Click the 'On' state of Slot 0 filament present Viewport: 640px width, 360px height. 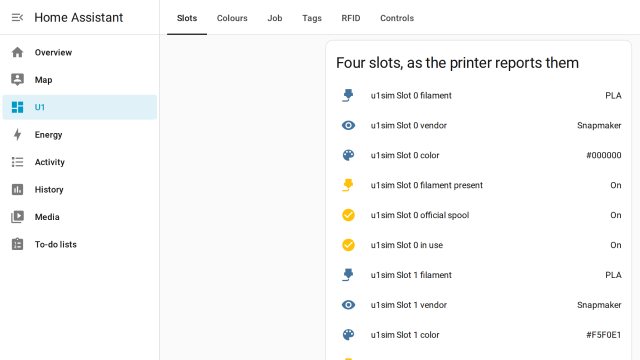pos(616,185)
